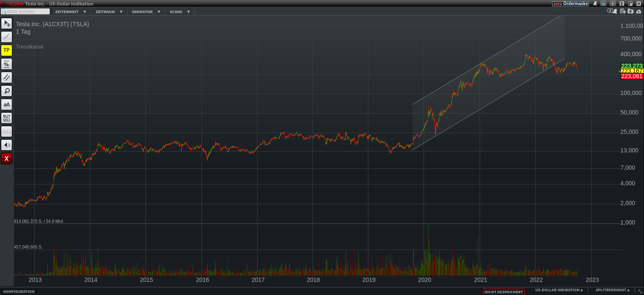
Task: Open the ZEITEINHEIT dropdown
Action: tap(71, 12)
